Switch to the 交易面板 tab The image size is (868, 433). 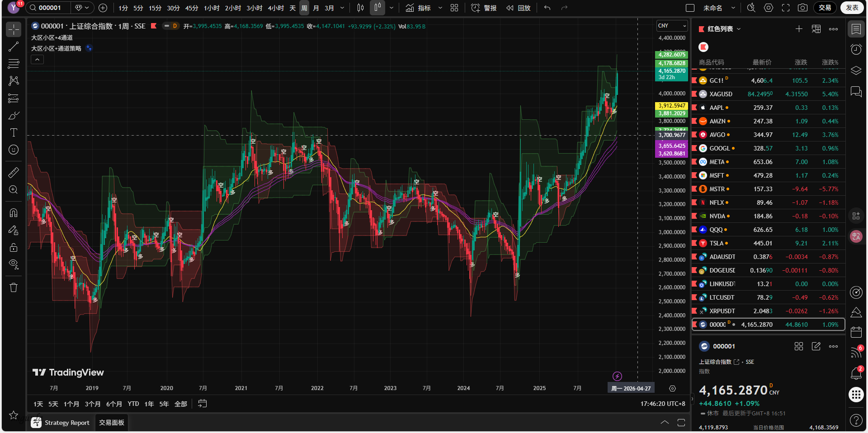point(112,423)
